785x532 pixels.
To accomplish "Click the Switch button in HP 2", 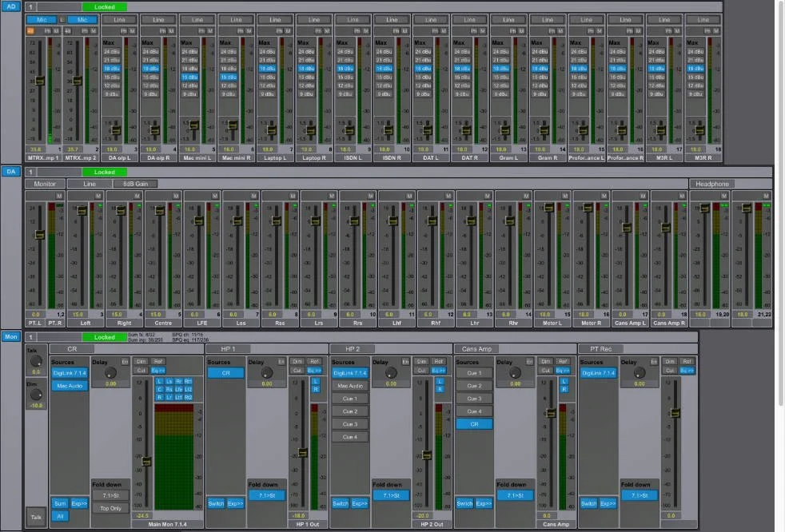I will click(341, 503).
